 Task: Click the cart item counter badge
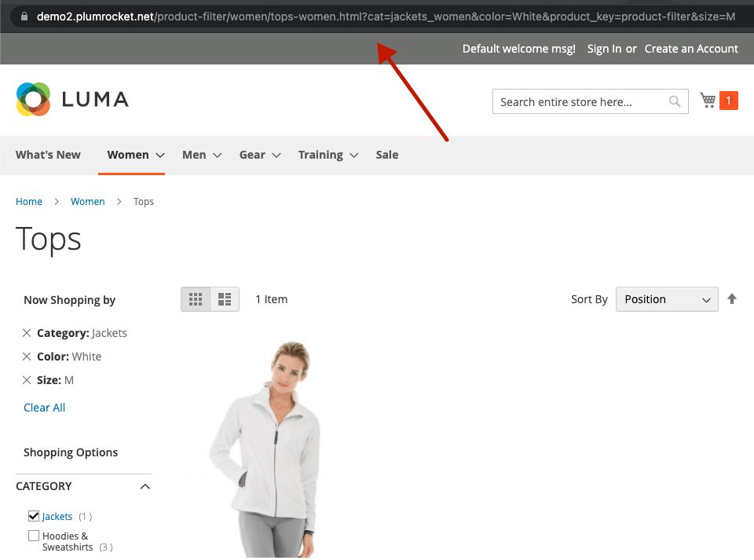click(729, 101)
